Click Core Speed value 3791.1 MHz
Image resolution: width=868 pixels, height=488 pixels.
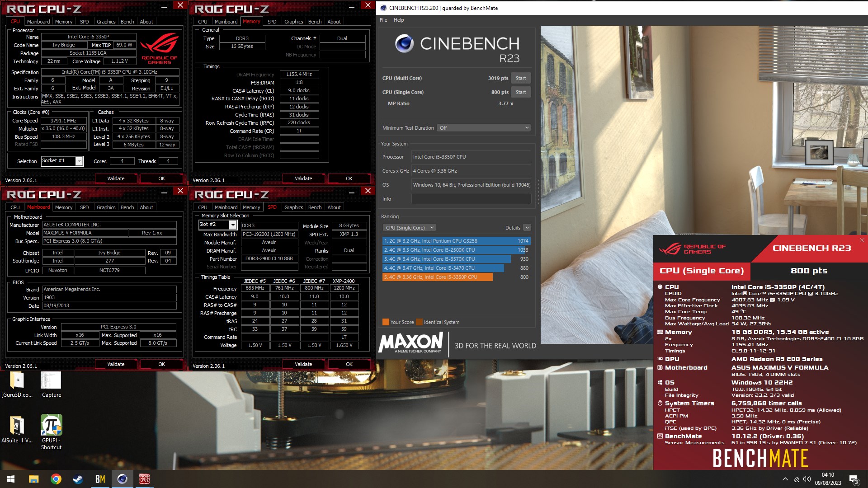click(x=63, y=121)
